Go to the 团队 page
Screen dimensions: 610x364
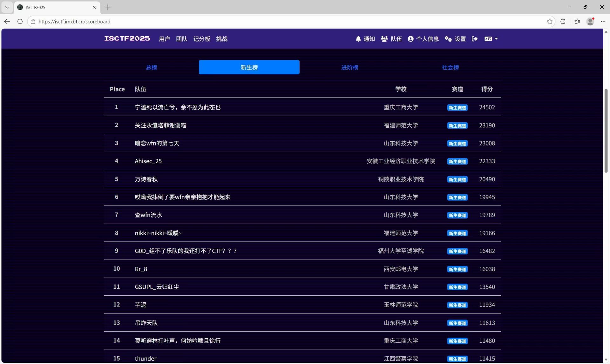coord(182,39)
